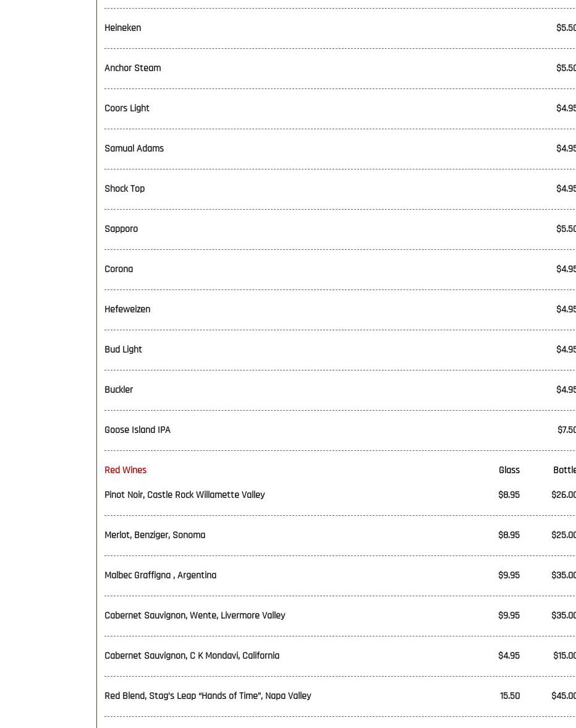Click the Shock Top beer entry
The width and height of the screenshot is (576, 728).
(125, 189)
